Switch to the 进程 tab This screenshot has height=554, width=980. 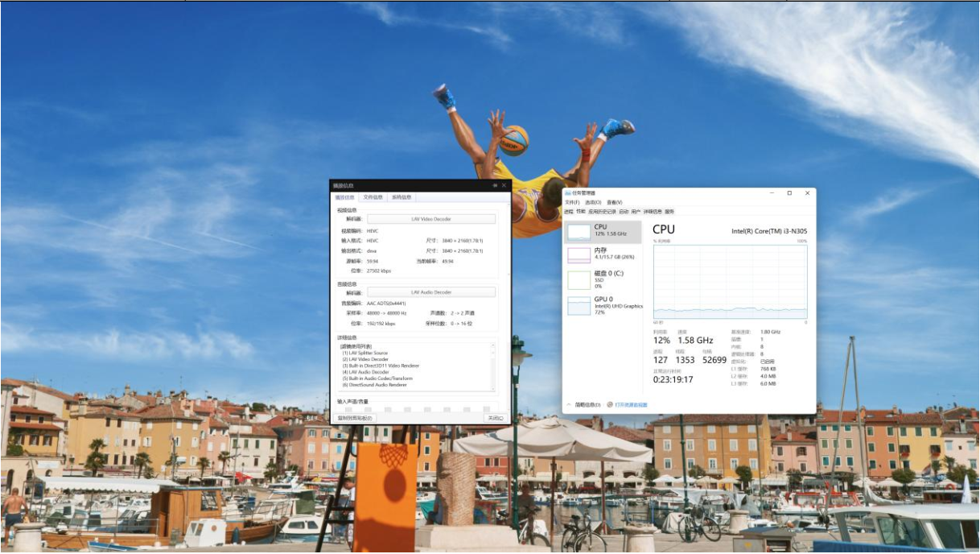tap(568, 212)
